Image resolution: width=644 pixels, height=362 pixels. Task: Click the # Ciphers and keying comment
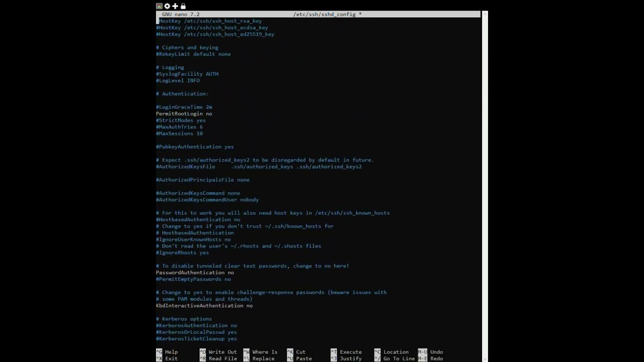pos(187,47)
